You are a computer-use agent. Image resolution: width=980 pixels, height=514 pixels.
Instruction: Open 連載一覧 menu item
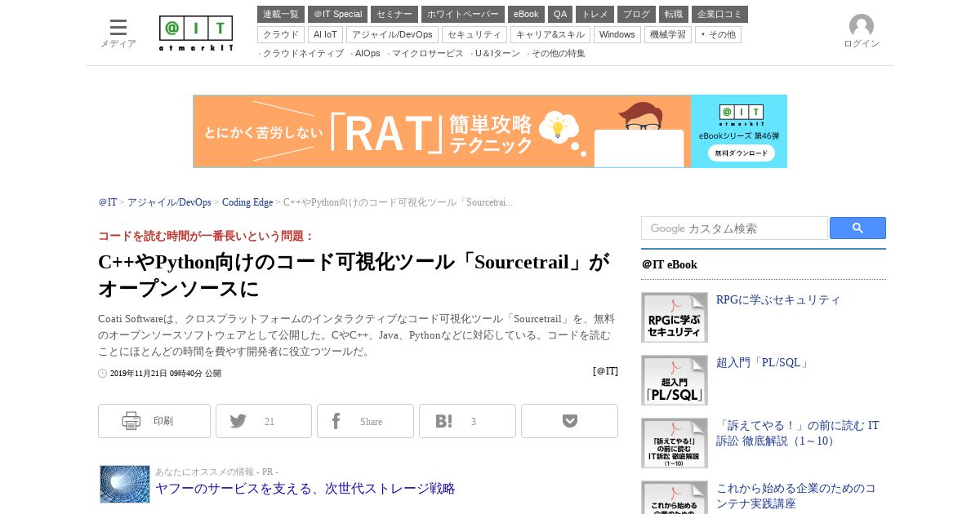point(281,14)
